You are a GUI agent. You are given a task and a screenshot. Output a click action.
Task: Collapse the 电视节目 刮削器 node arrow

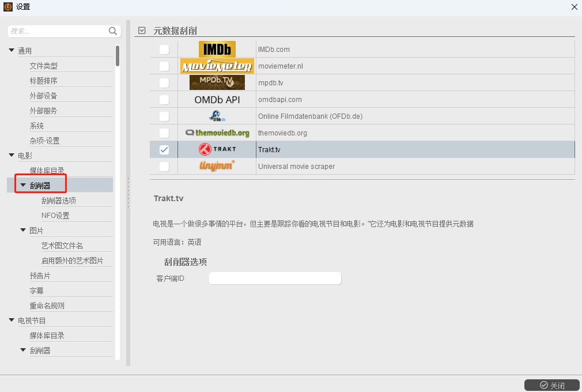[23, 350]
